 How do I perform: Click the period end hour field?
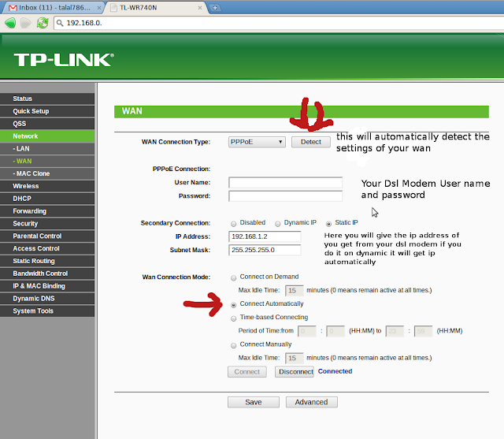pyautogui.click(x=395, y=331)
